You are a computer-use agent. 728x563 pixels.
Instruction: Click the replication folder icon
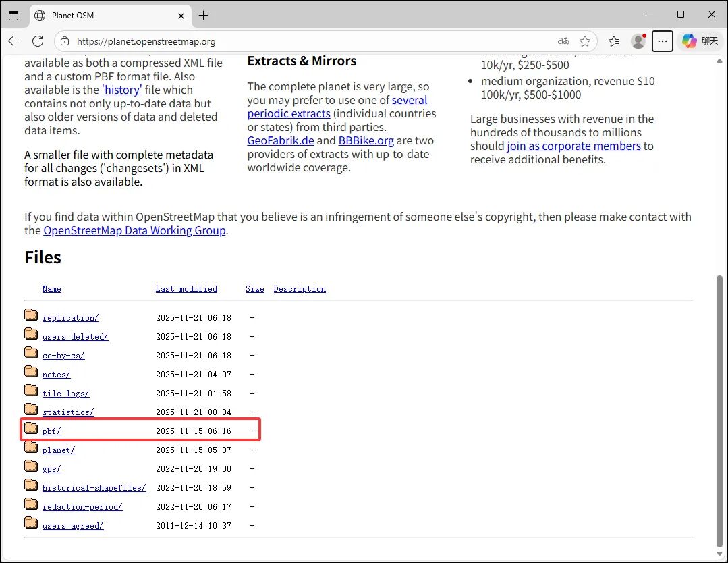(x=31, y=315)
